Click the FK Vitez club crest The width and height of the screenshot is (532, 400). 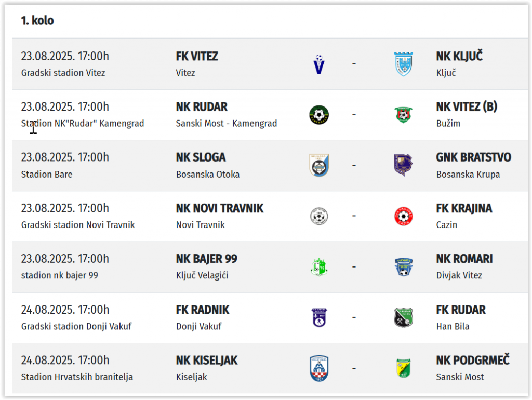319,64
